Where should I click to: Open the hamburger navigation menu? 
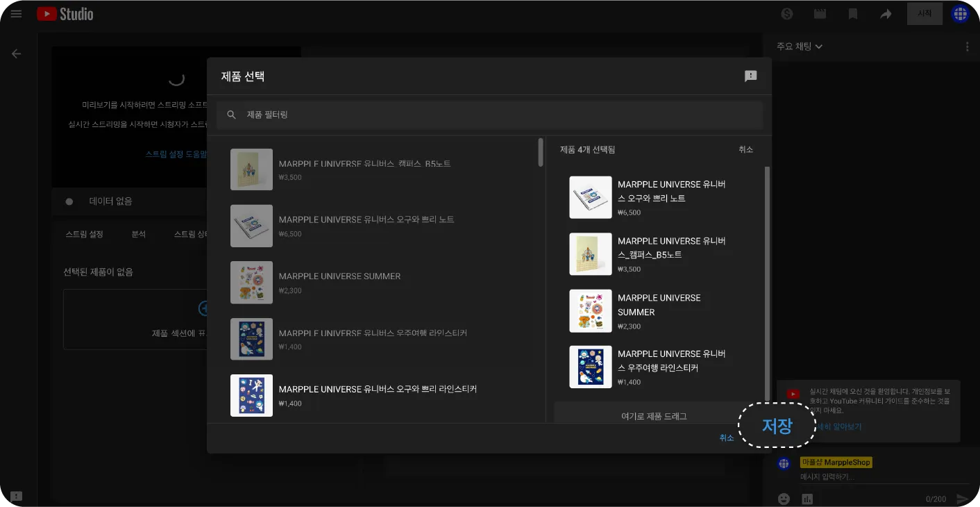click(17, 14)
